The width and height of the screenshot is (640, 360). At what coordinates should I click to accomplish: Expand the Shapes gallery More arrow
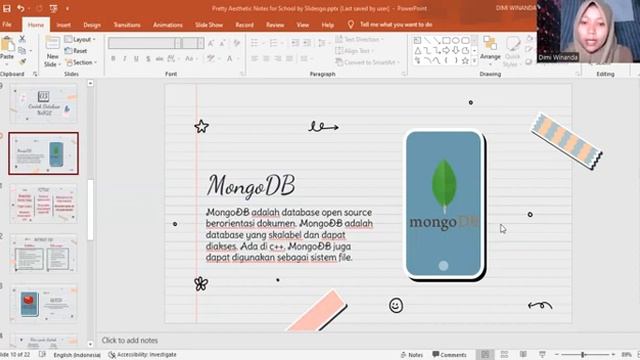pyautogui.click(x=474, y=61)
